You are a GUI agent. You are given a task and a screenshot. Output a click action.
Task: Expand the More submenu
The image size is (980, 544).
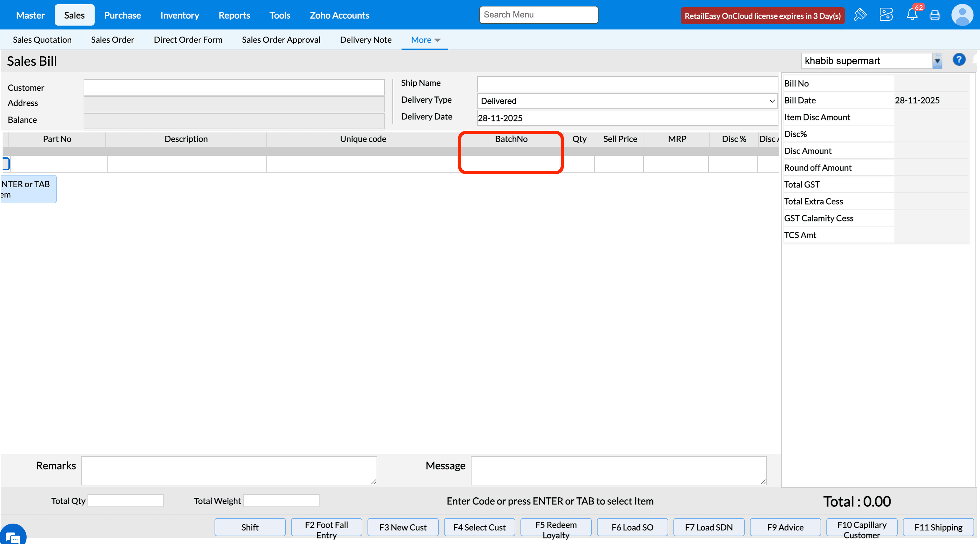click(x=425, y=40)
